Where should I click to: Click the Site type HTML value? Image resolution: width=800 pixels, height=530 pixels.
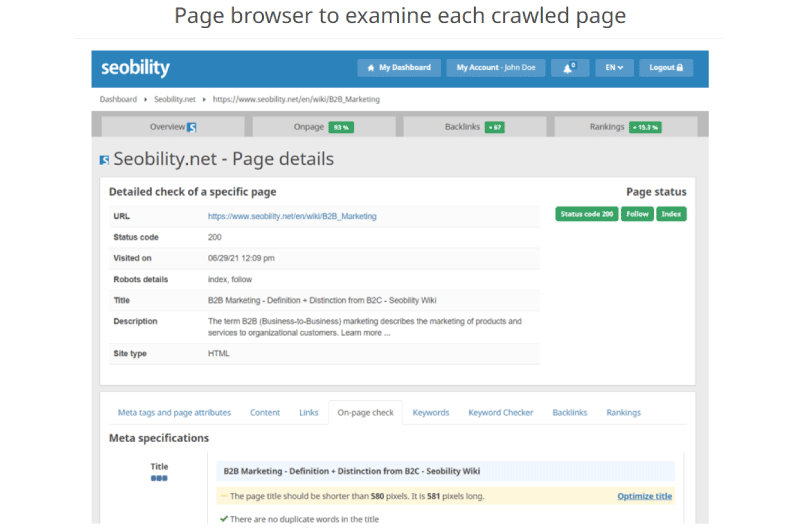coord(218,353)
